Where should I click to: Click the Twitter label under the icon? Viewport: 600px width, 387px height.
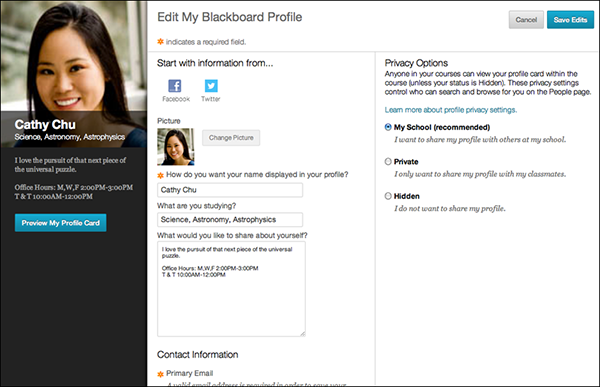[211, 99]
